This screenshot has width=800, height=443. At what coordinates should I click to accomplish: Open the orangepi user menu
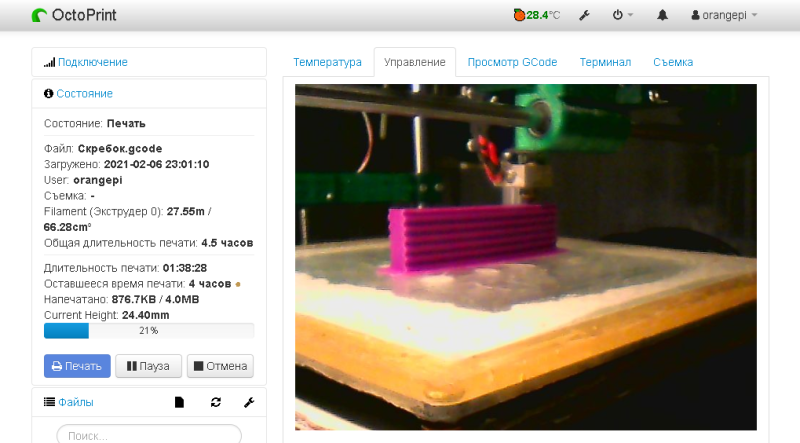(724, 15)
